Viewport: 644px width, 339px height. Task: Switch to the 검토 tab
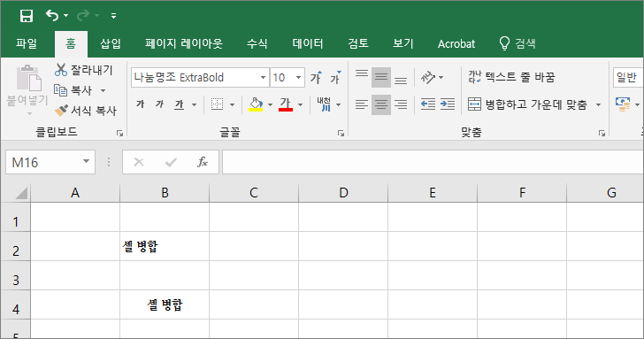(x=358, y=43)
